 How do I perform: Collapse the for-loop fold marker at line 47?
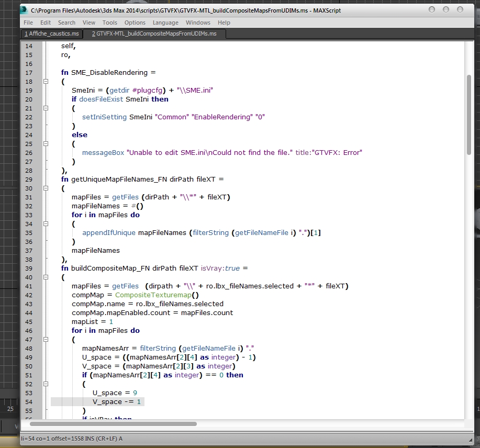click(x=46, y=340)
